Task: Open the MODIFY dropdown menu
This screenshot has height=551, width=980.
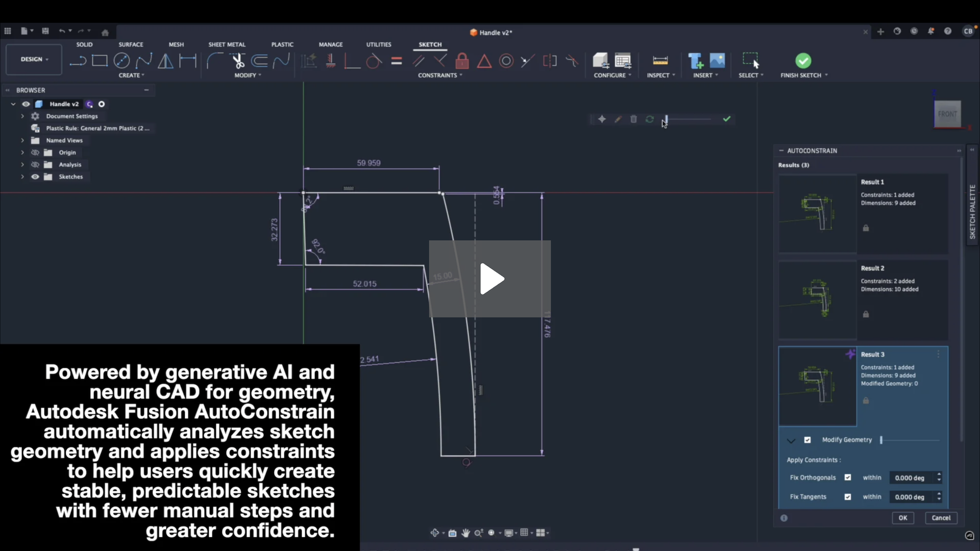Action: click(248, 76)
